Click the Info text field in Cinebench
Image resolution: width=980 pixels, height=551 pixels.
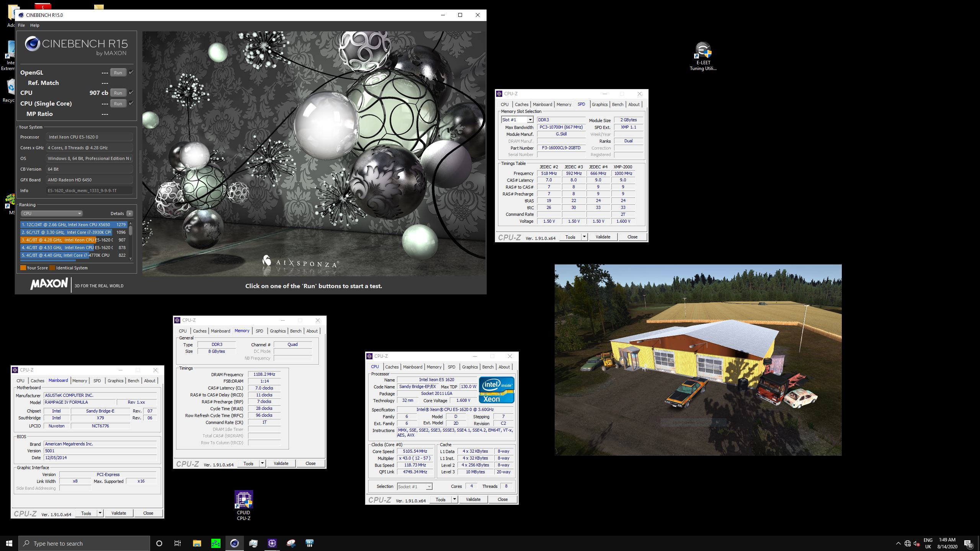tap(89, 191)
